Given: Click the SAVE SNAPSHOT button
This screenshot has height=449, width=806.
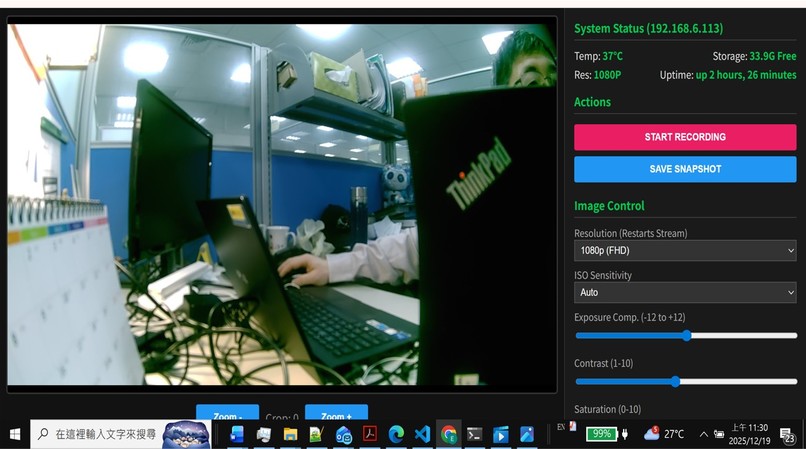Looking at the screenshot, I should 685,169.
